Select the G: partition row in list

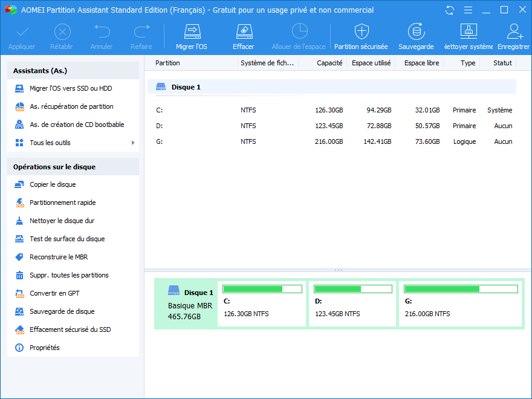click(x=332, y=141)
